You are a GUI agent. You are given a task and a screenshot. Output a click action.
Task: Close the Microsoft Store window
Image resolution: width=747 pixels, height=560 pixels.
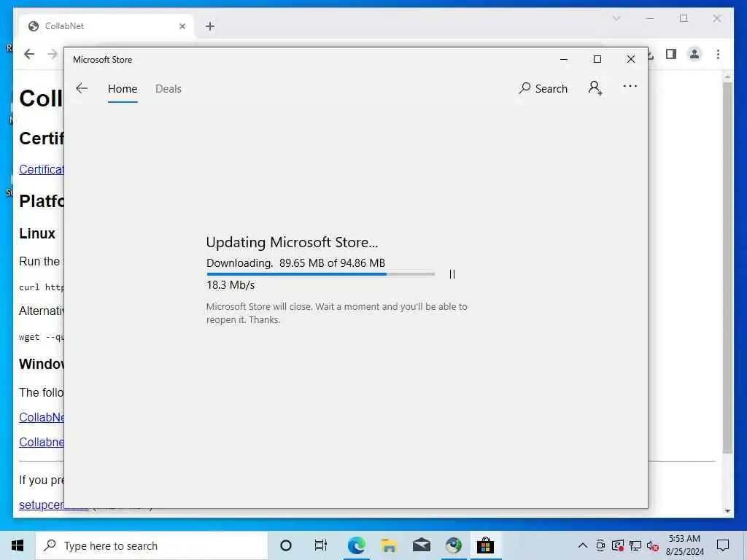pyautogui.click(x=631, y=60)
